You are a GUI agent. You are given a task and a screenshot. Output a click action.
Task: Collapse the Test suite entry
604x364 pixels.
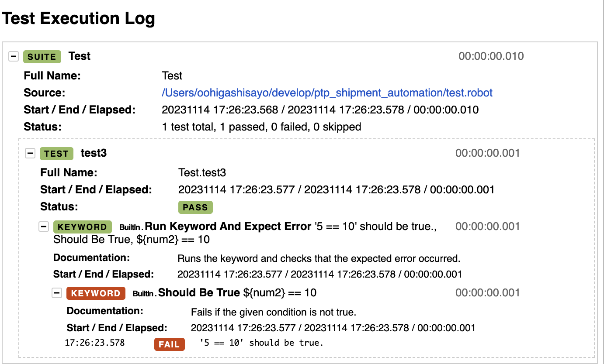[x=13, y=56]
